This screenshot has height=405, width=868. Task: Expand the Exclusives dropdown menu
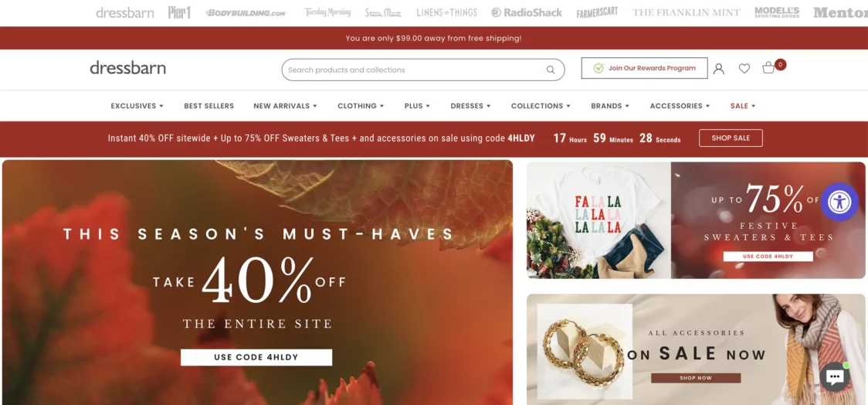click(137, 106)
